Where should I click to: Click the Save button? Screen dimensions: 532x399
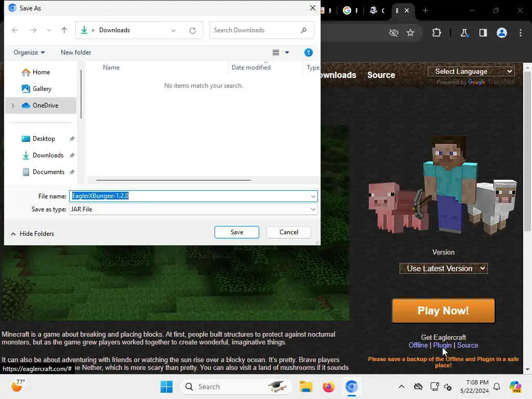(237, 232)
